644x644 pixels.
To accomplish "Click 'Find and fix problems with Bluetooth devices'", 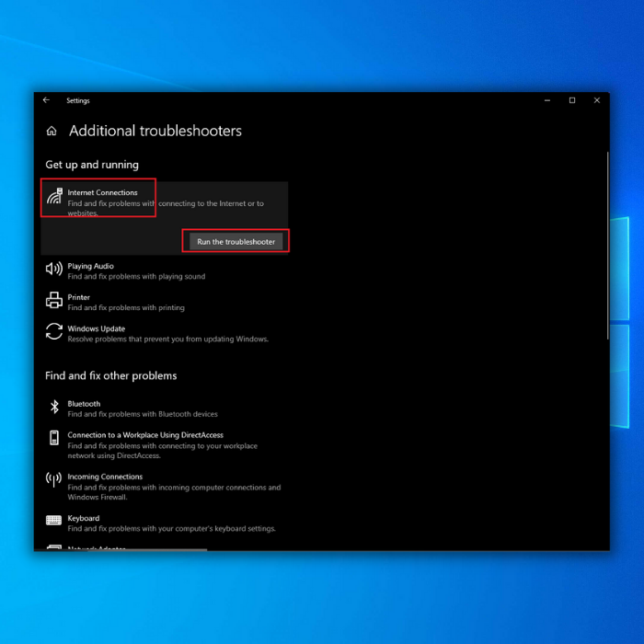I will (x=143, y=414).
